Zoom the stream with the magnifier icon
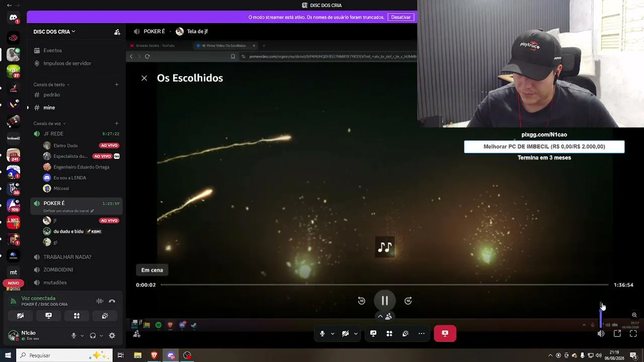The image size is (644, 362). [634, 315]
